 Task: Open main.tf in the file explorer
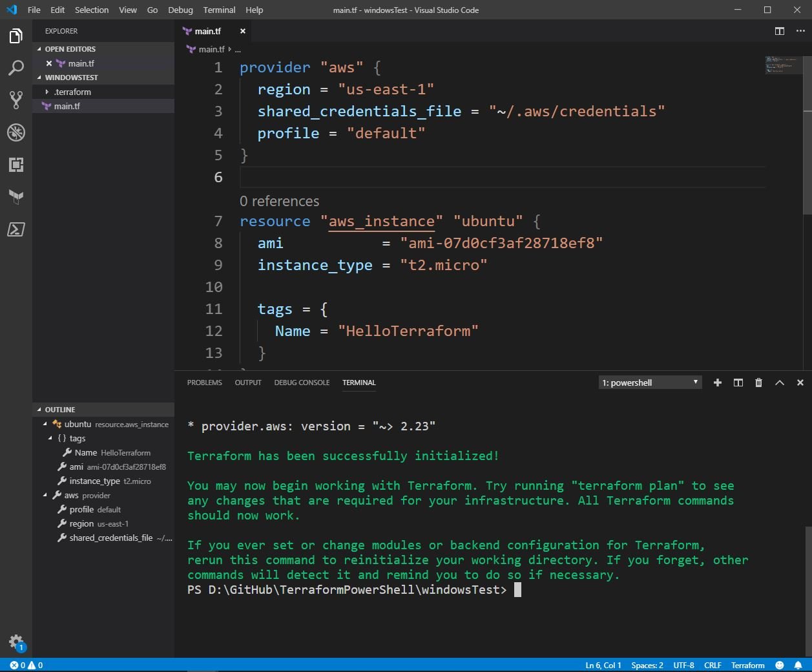(103, 106)
